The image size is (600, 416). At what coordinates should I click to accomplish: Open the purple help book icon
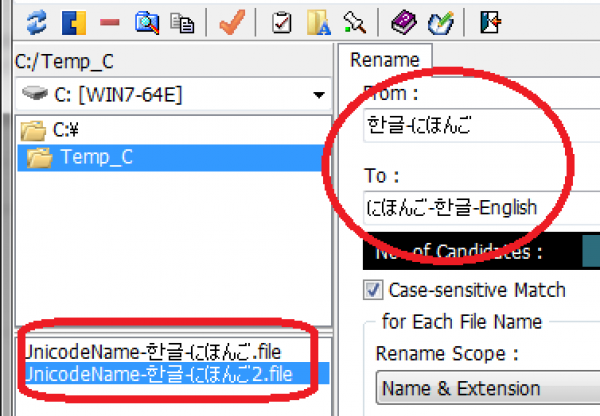click(x=404, y=23)
